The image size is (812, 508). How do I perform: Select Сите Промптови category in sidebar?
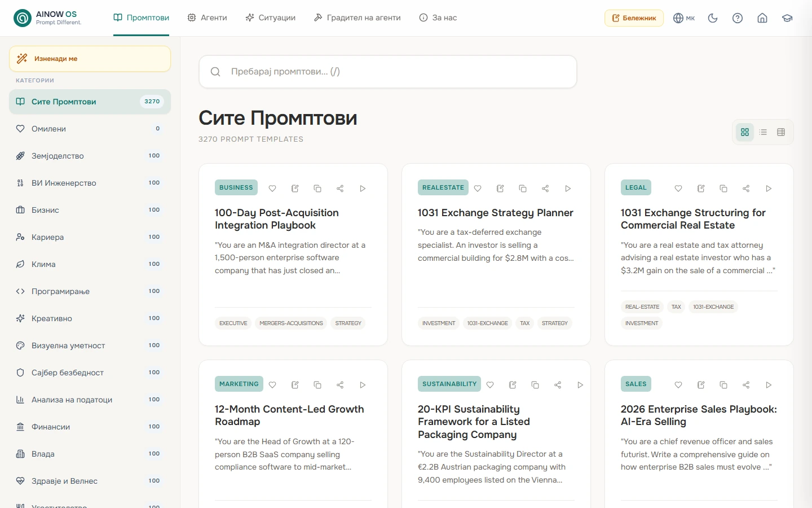pyautogui.click(x=90, y=102)
